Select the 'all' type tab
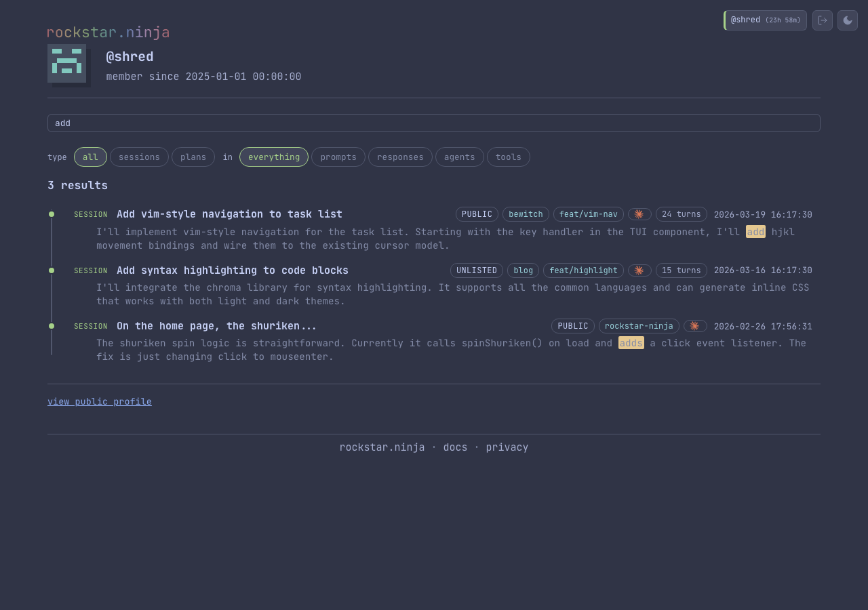This screenshot has width=868, height=610. tap(90, 157)
